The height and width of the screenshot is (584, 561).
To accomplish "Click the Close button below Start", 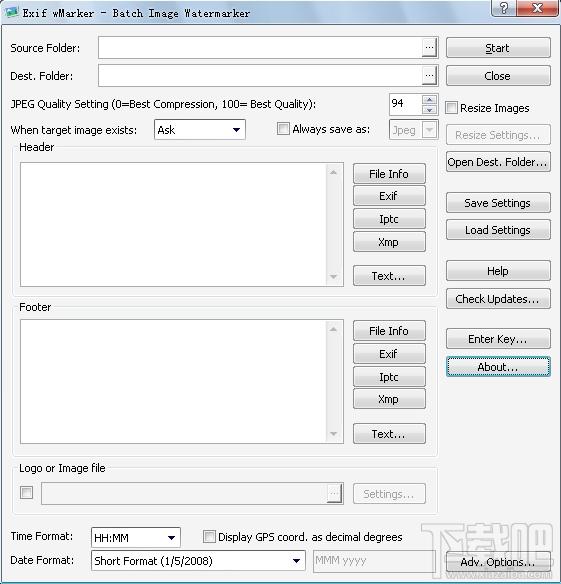I will [498, 76].
